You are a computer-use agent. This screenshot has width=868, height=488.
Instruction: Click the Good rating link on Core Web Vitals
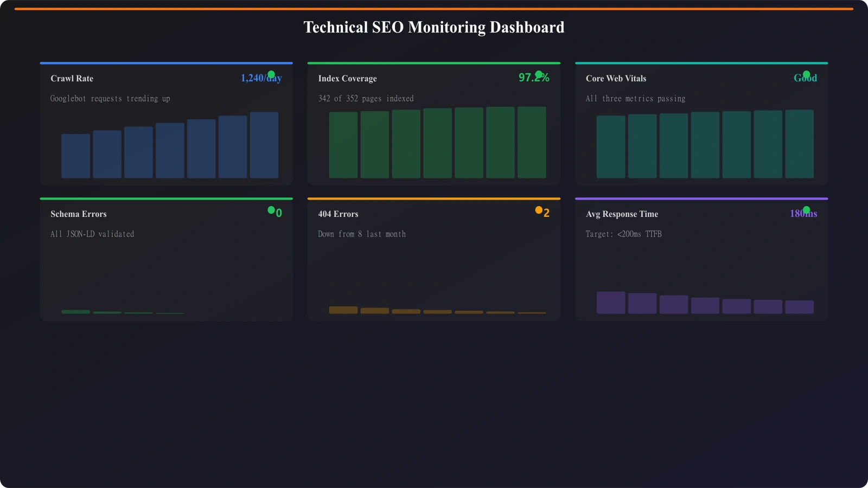[805, 78]
